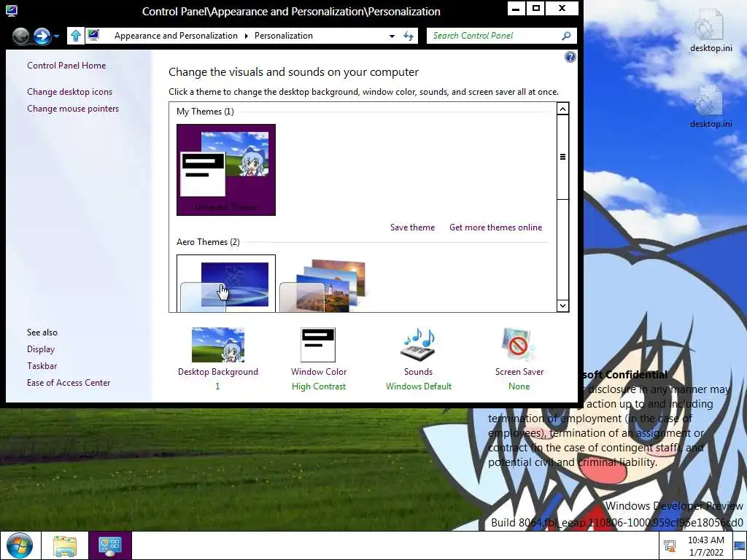
Task: Click Get more themes online
Action: point(495,227)
